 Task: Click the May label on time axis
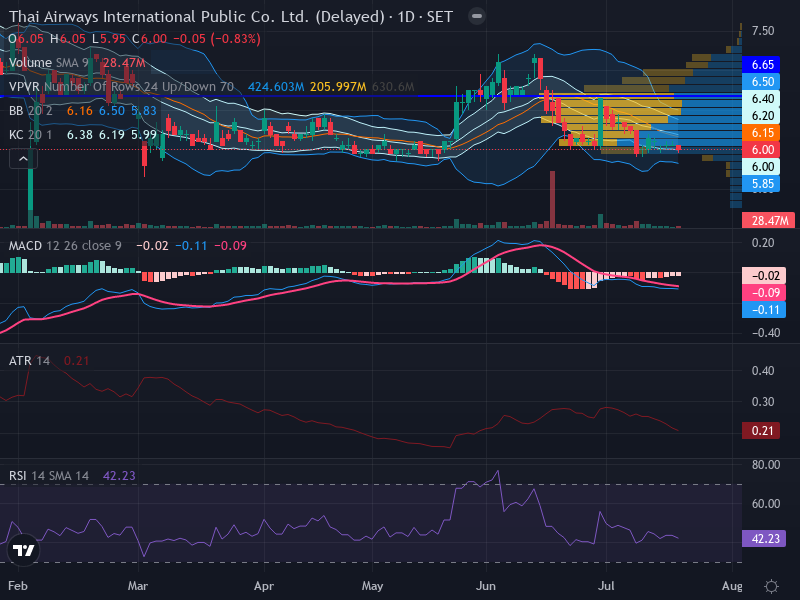click(372, 586)
